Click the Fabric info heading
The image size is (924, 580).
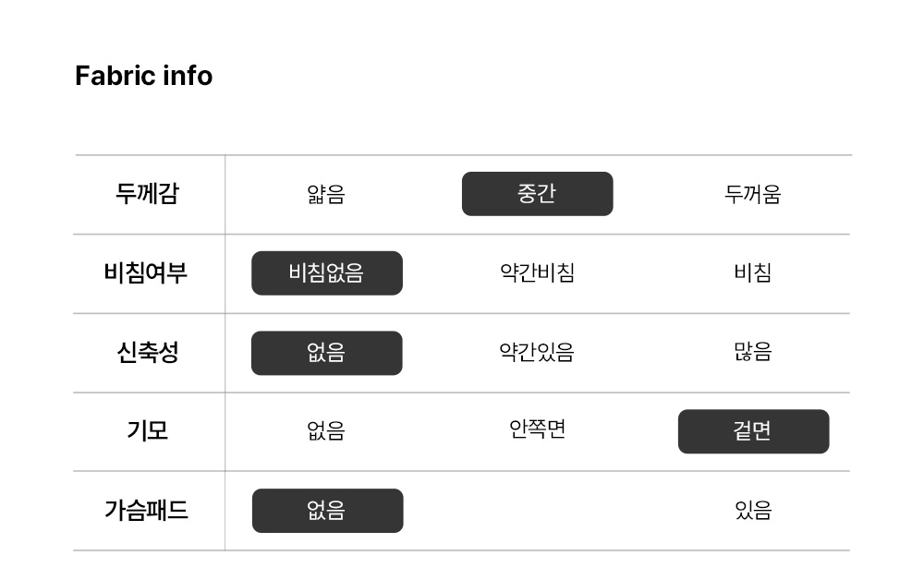tap(143, 76)
